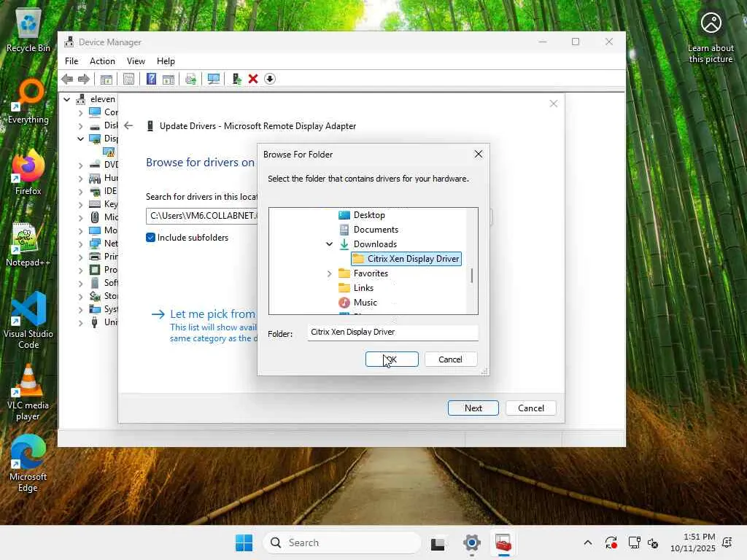Image resolution: width=747 pixels, height=560 pixels.
Task: Select Music in the folder tree
Action: click(365, 303)
